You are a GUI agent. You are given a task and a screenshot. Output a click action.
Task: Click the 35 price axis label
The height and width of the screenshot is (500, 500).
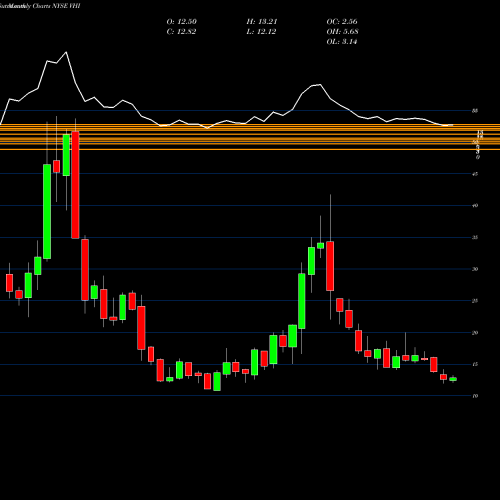(475, 237)
